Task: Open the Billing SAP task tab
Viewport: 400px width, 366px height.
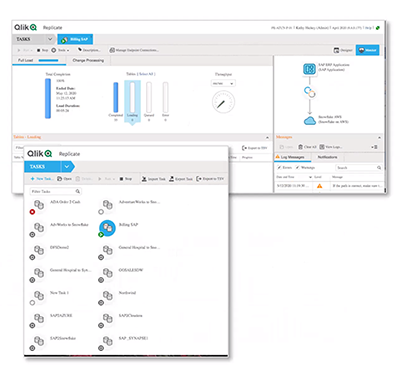Action: pyautogui.click(x=75, y=39)
